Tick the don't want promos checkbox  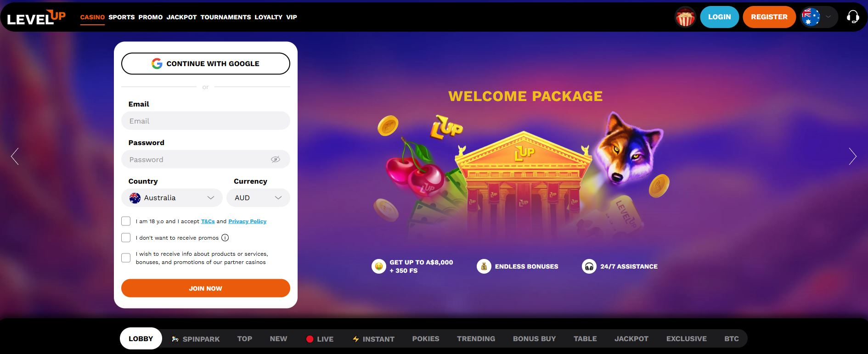(x=126, y=238)
